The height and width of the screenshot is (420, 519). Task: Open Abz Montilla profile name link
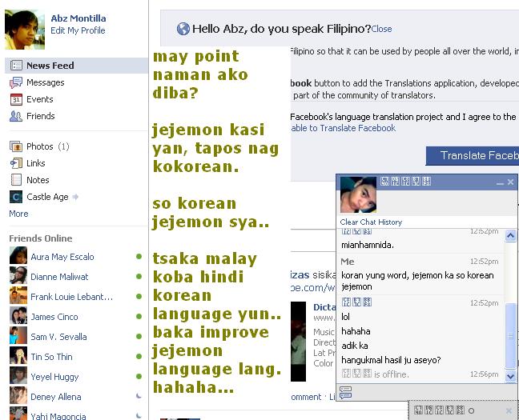coord(78,18)
